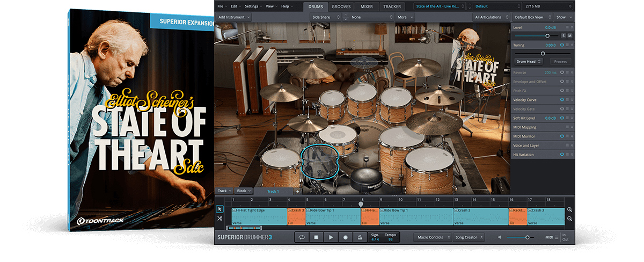644x262 pixels.
Task: Click the master volume slider handle
Action: pos(528,237)
